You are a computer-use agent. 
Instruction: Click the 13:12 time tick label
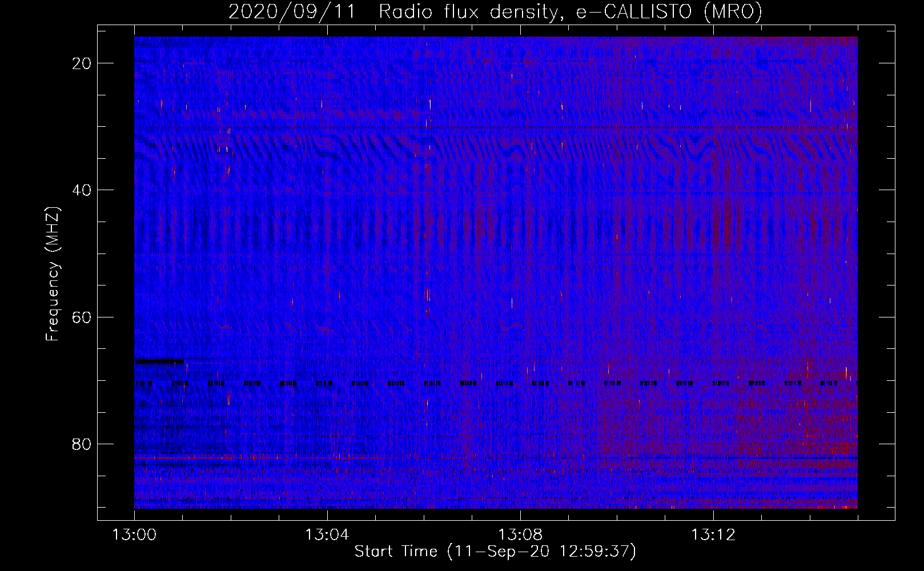pos(713,535)
